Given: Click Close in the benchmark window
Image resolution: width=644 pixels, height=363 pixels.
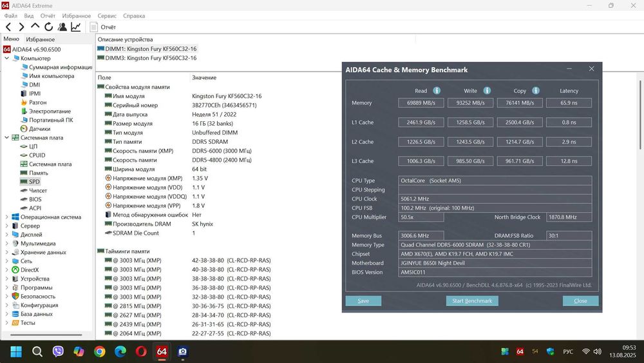Looking at the screenshot, I should [x=580, y=301].
